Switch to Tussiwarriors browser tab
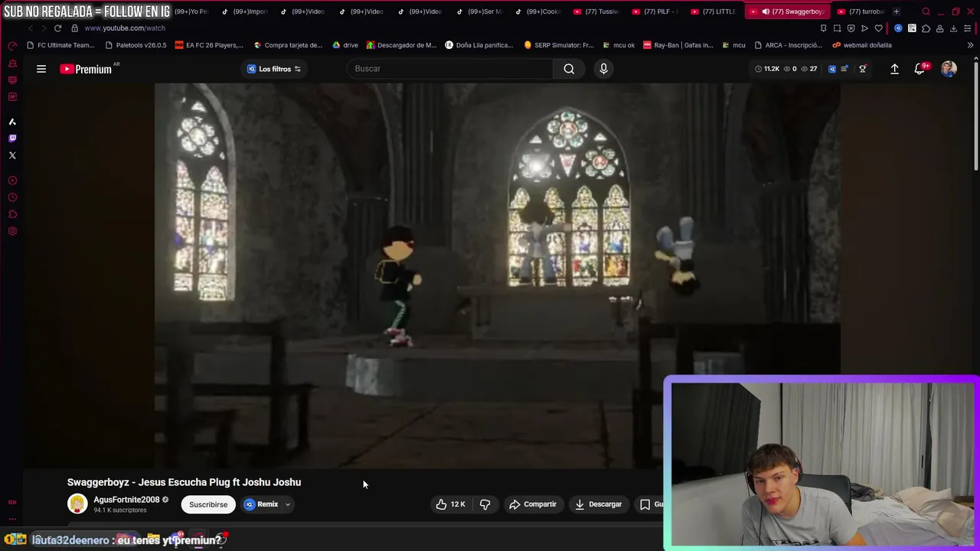This screenshot has height=551, width=980. 596,11
